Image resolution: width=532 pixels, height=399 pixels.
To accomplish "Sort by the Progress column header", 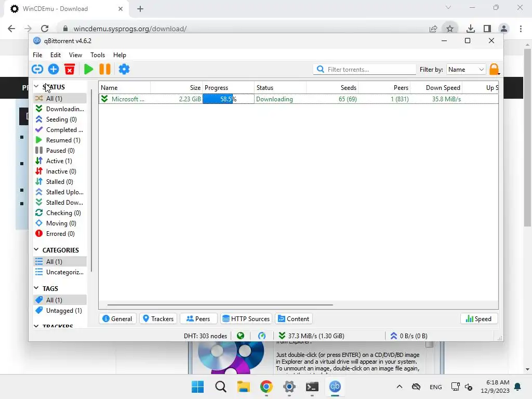I will (x=229, y=87).
